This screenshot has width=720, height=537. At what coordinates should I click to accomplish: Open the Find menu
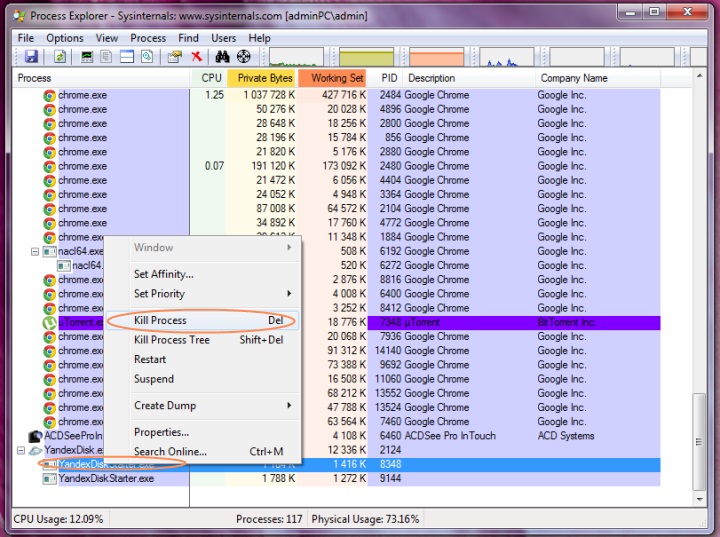click(x=188, y=38)
